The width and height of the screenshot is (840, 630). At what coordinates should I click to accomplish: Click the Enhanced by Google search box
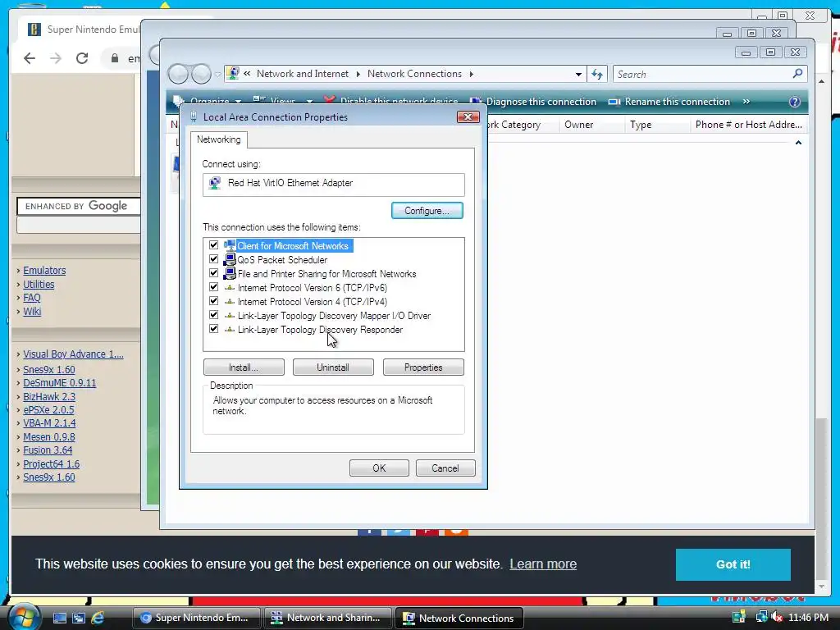coord(79,206)
